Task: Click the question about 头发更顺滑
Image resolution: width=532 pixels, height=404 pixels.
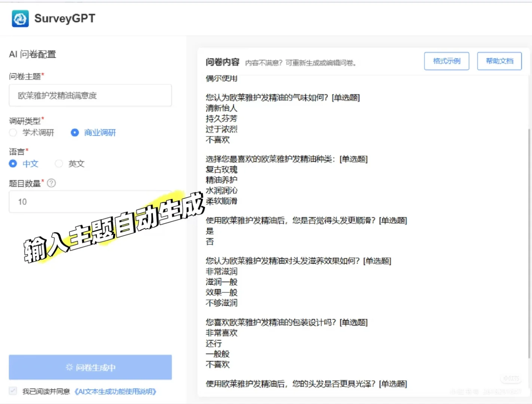Action: [x=306, y=220]
